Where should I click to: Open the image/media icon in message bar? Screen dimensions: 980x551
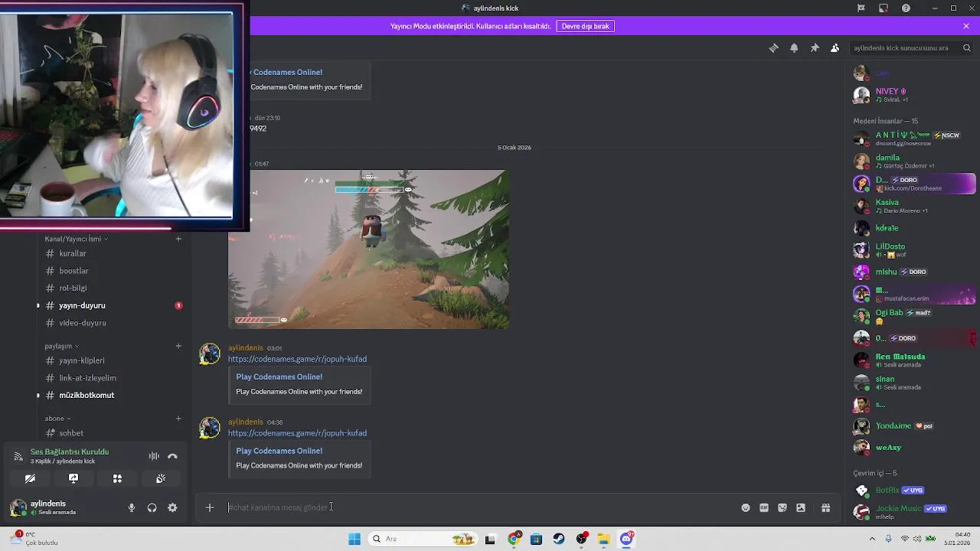click(801, 507)
